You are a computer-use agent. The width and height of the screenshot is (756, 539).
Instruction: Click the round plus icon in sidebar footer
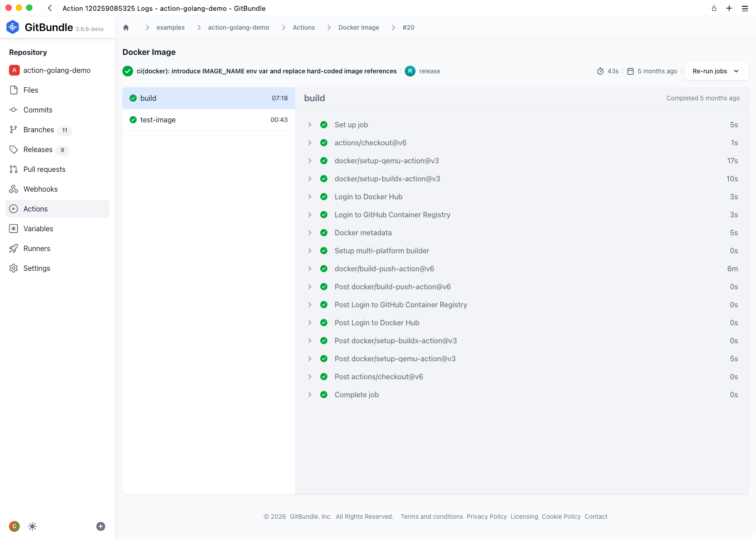101,526
